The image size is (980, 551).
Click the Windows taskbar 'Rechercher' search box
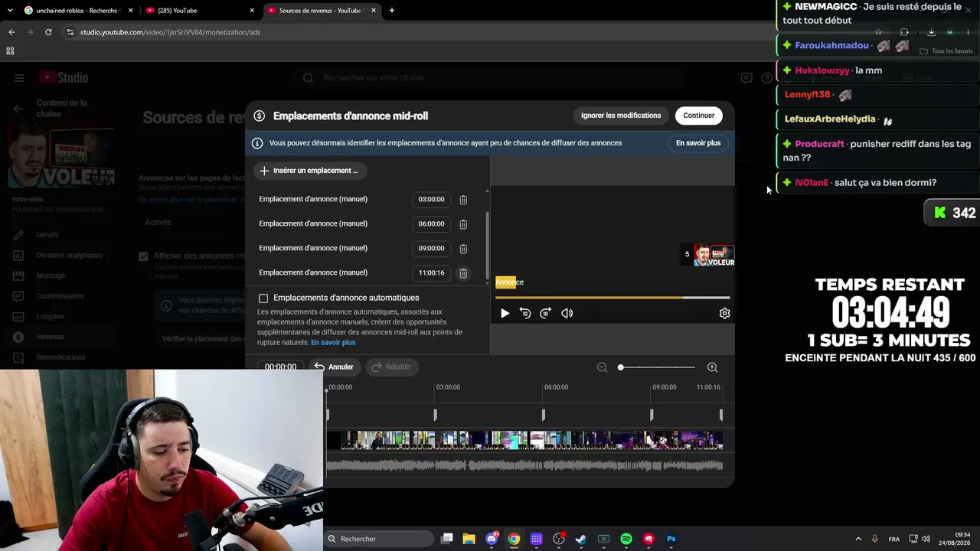[x=379, y=539]
